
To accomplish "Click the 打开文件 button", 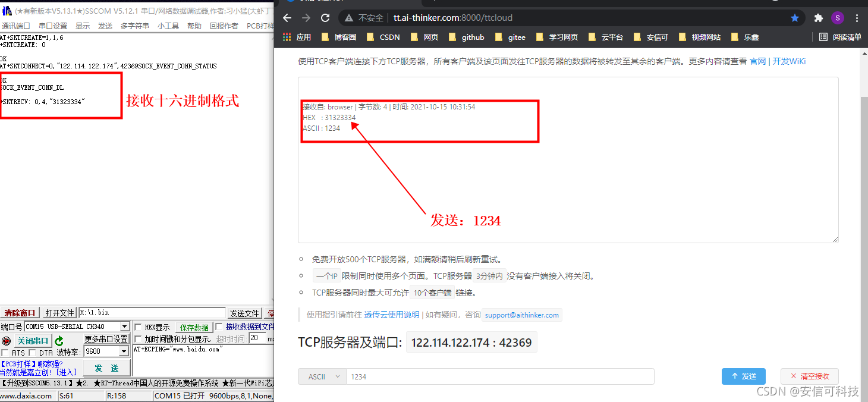I will pyautogui.click(x=60, y=313).
